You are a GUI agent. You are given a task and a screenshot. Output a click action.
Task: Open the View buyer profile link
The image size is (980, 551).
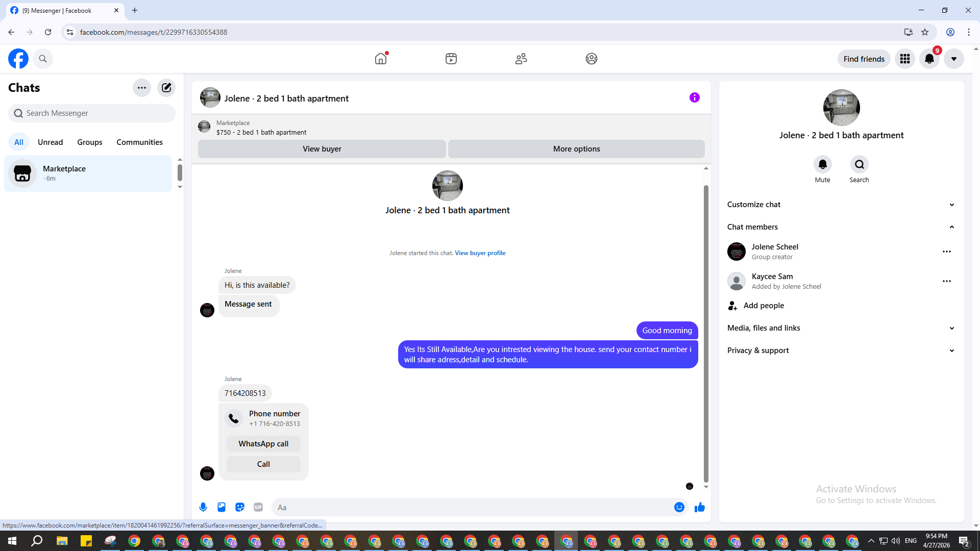pos(480,253)
